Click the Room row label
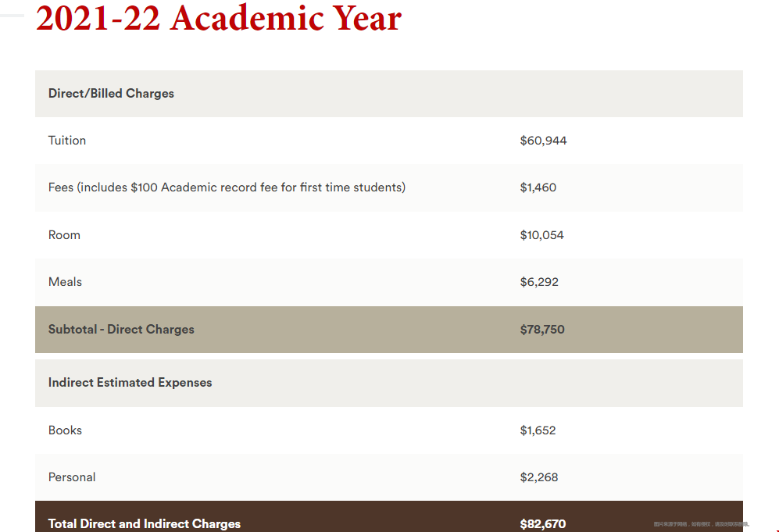The image size is (779, 532). (x=64, y=235)
